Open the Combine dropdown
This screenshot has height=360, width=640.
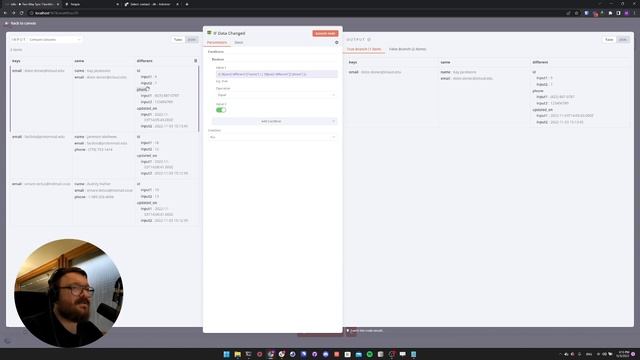[x=272, y=137]
